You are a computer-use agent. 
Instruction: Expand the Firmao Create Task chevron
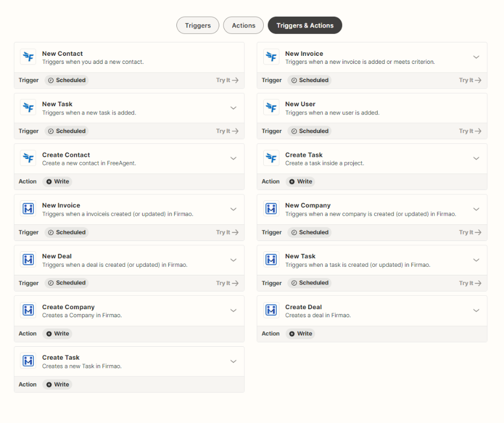coord(233,361)
